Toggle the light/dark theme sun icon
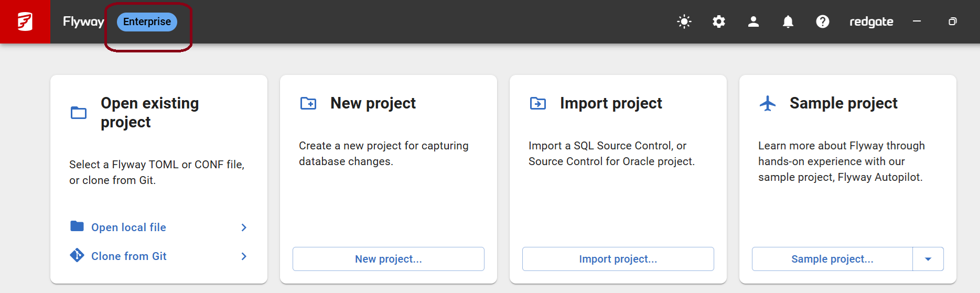 684,21
